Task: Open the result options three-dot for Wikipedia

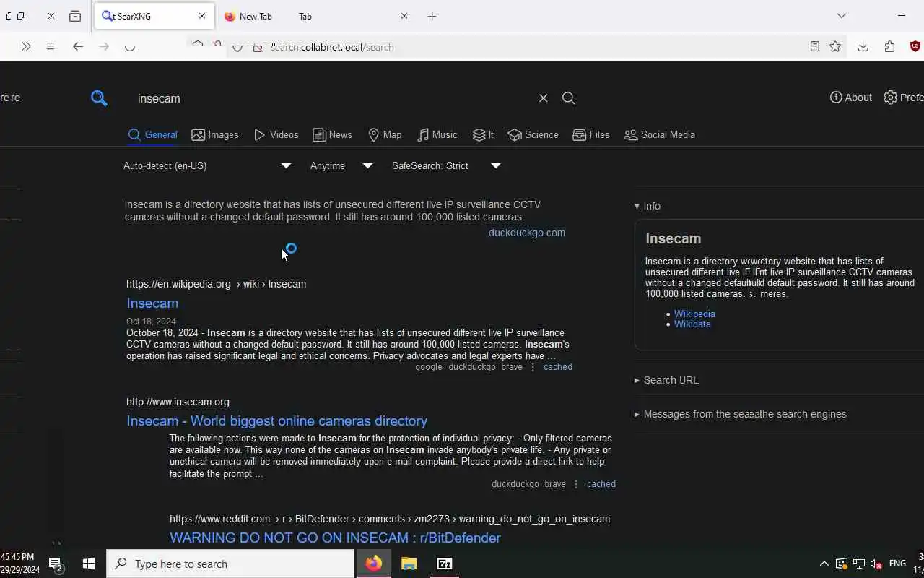Action: (x=533, y=367)
